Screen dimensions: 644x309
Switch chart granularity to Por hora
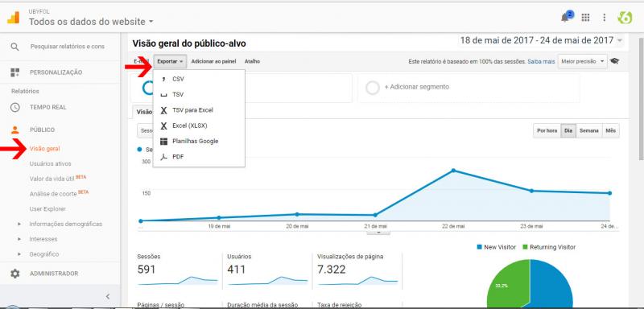(x=547, y=130)
